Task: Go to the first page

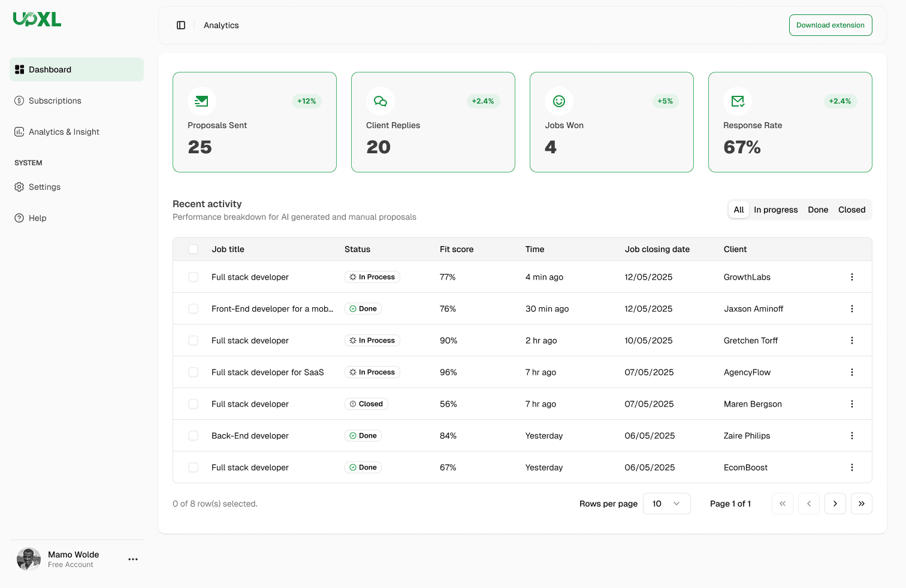Action: click(x=783, y=504)
